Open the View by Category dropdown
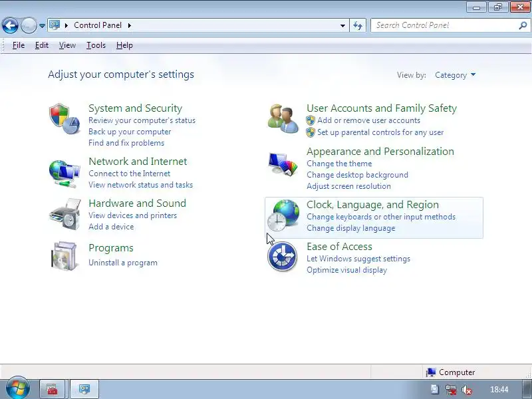This screenshot has width=532, height=399. (x=456, y=75)
